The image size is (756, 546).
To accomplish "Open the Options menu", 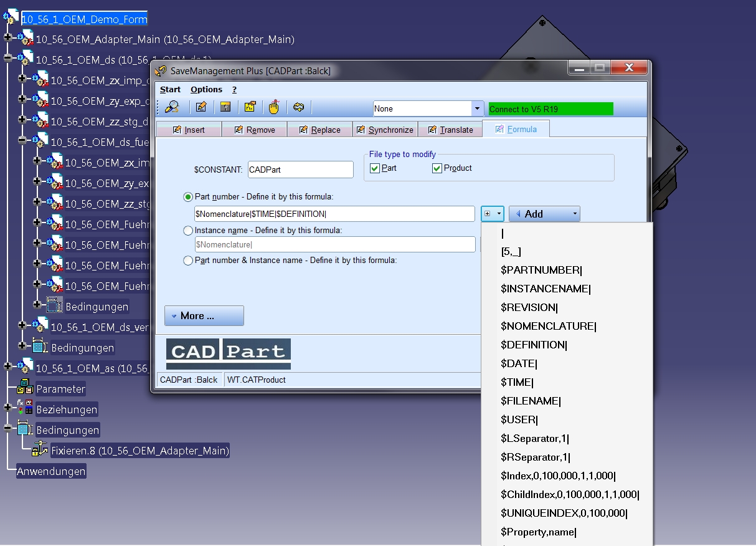I will pyautogui.click(x=206, y=90).
